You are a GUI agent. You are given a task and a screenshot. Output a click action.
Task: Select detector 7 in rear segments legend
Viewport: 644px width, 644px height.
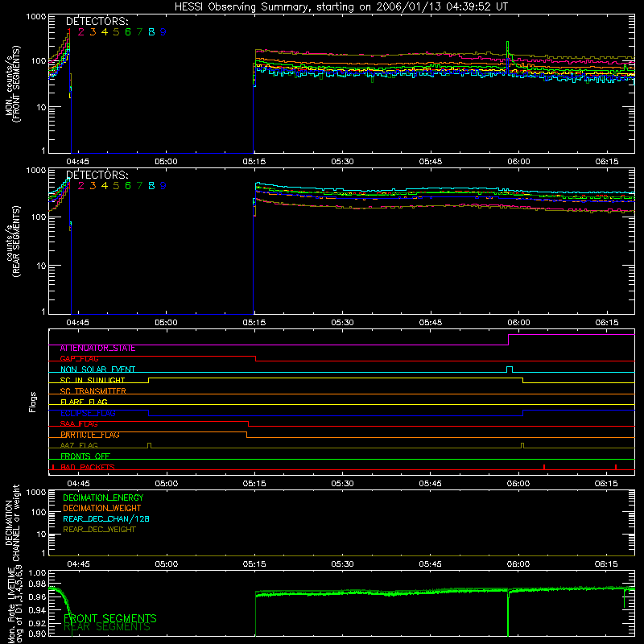(x=139, y=186)
